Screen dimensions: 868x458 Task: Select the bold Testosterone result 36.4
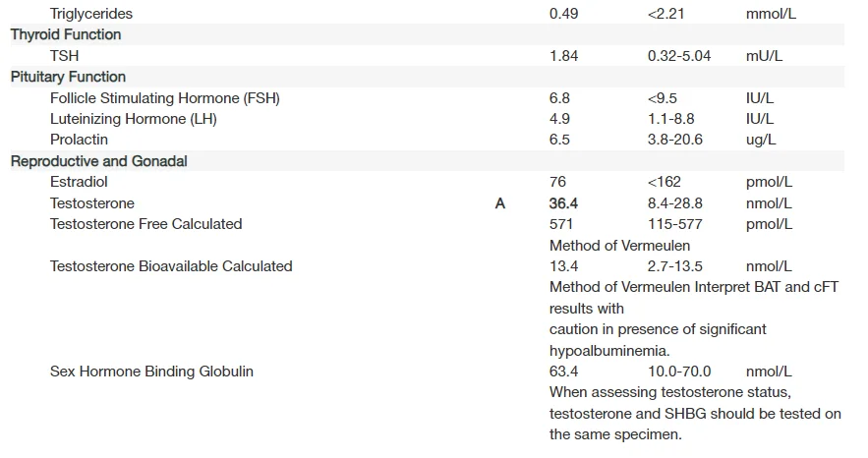point(563,203)
